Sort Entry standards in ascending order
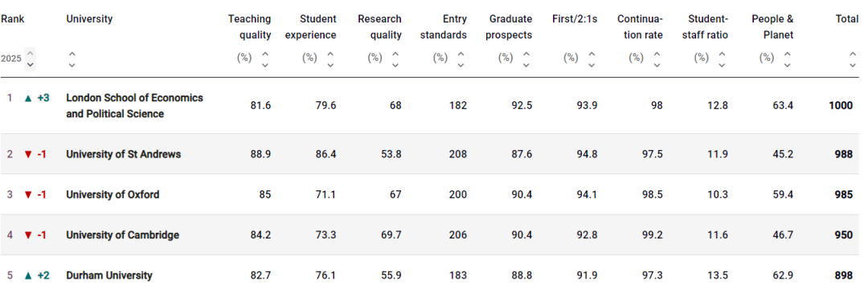 point(461,54)
